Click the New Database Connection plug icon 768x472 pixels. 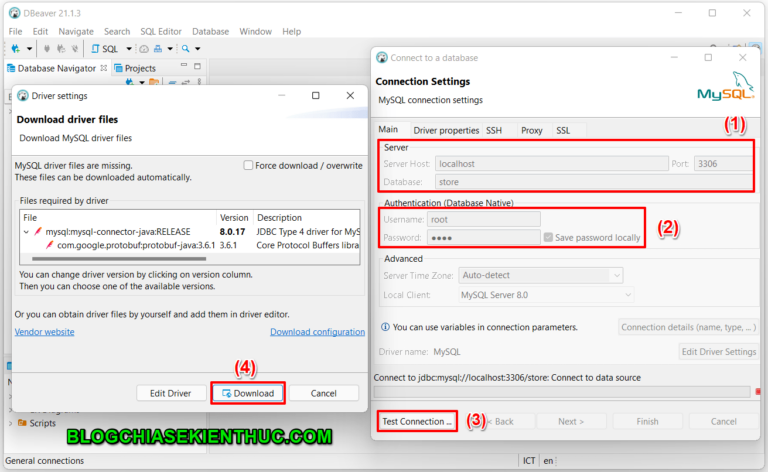13,48
